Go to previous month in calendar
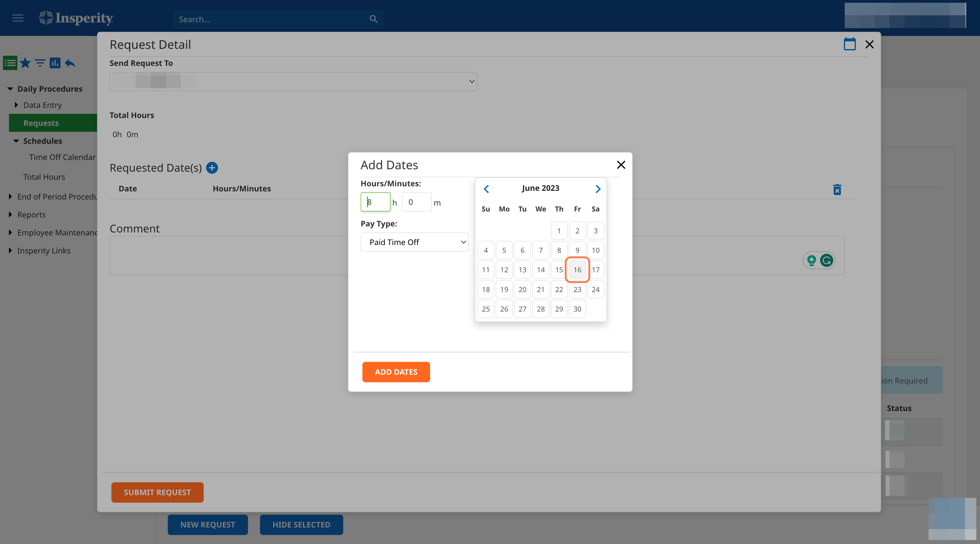This screenshot has height=544, width=980. [486, 189]
